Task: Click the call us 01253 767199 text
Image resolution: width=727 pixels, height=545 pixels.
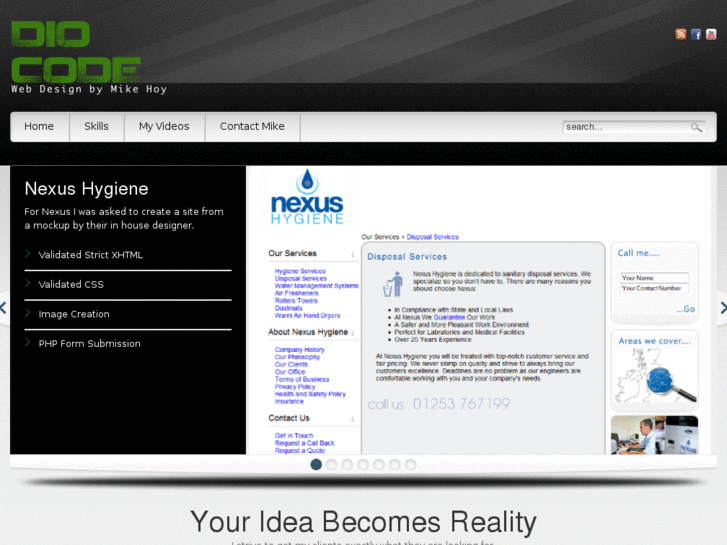Action: pos(439,404)
